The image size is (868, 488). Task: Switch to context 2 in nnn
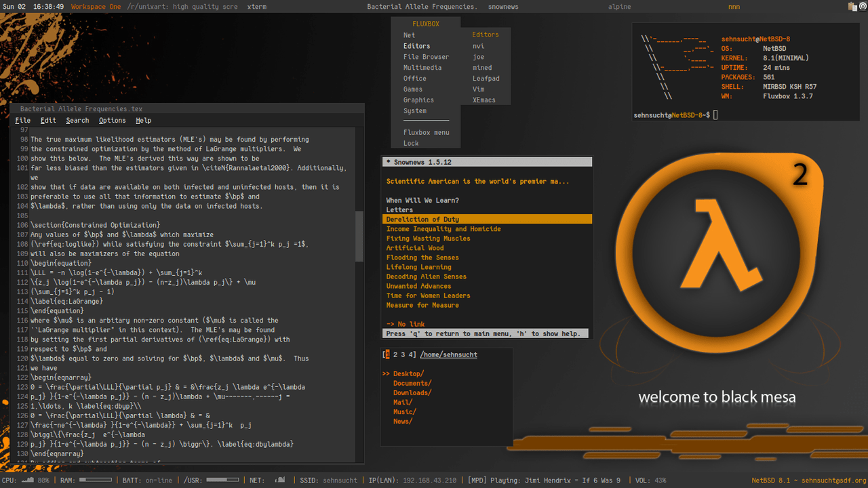395,354
